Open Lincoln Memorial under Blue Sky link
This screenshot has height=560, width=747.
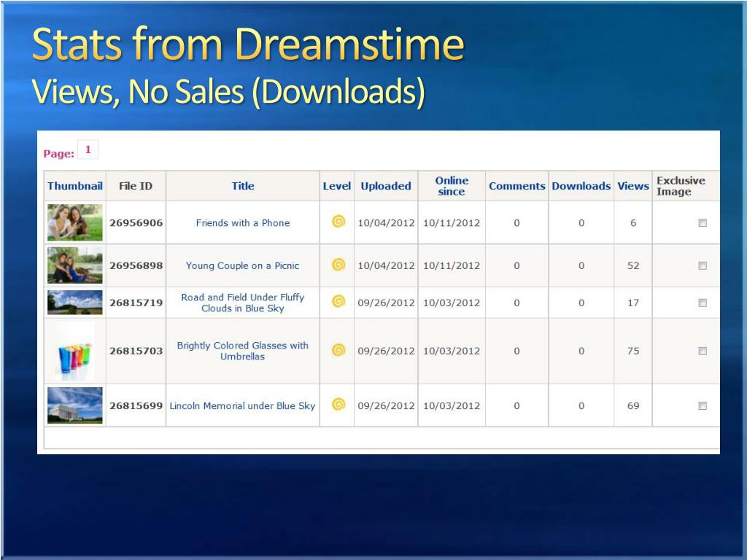click(x=242, y=405)
